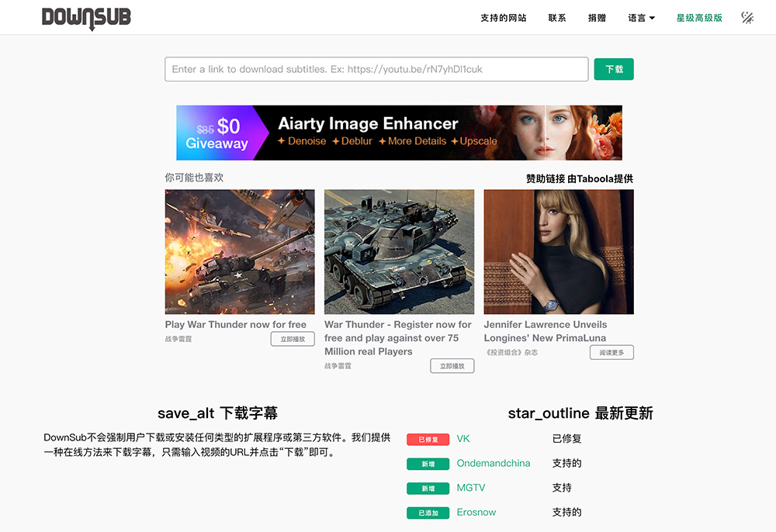The image size is (776, 532).
Task: Click the green 下载 button
Action: [x=613, y=69]
